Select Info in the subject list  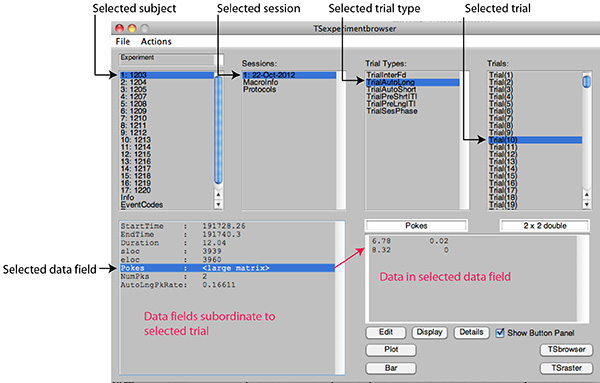167,197
